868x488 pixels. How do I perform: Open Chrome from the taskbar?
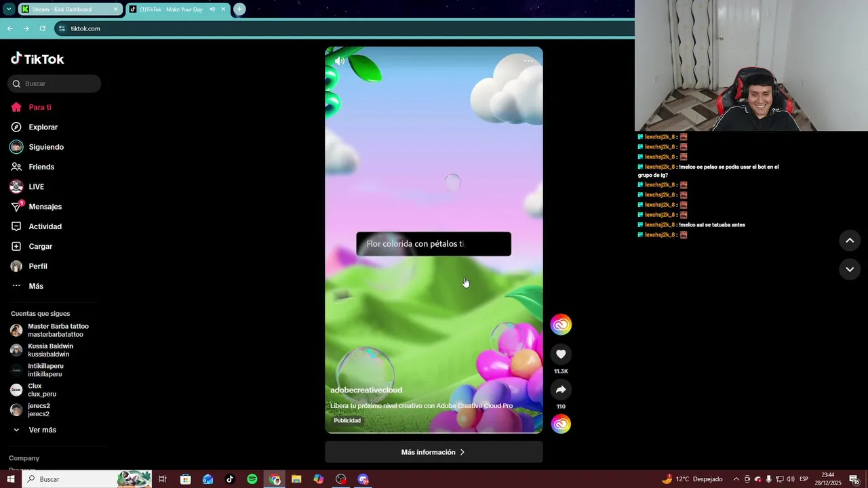pyautogui.click(x=275, y=479)
